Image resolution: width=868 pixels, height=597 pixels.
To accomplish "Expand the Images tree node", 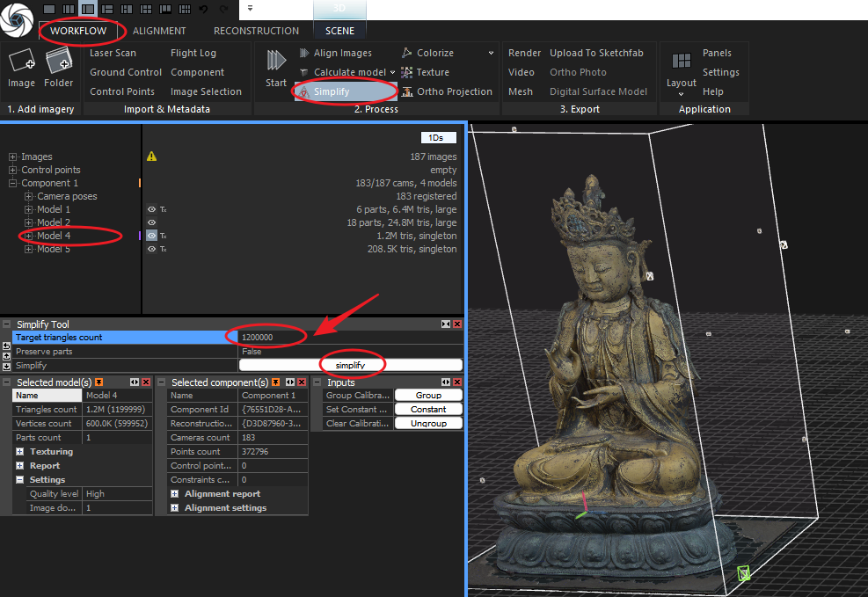I will tap(13, 157).
